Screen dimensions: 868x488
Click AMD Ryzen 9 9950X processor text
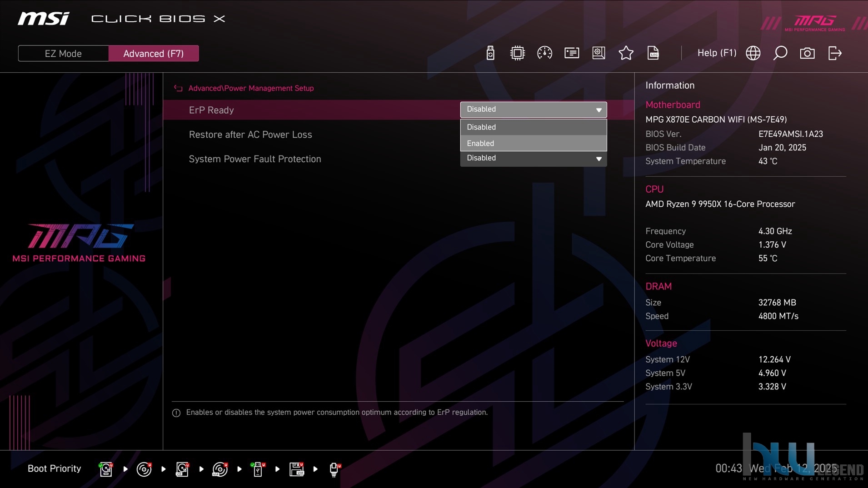tap(720, 204)
